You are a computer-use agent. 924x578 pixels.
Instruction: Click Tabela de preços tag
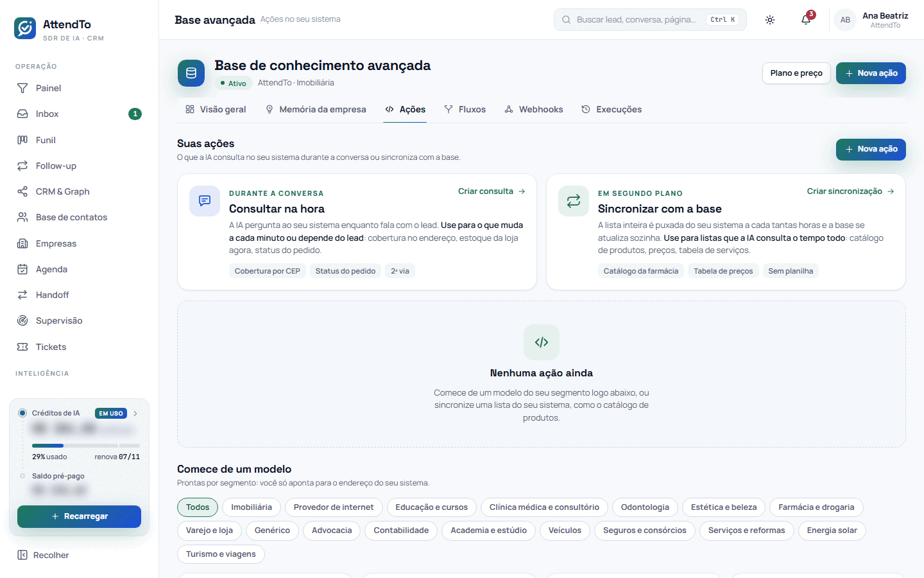pos(723,271)
